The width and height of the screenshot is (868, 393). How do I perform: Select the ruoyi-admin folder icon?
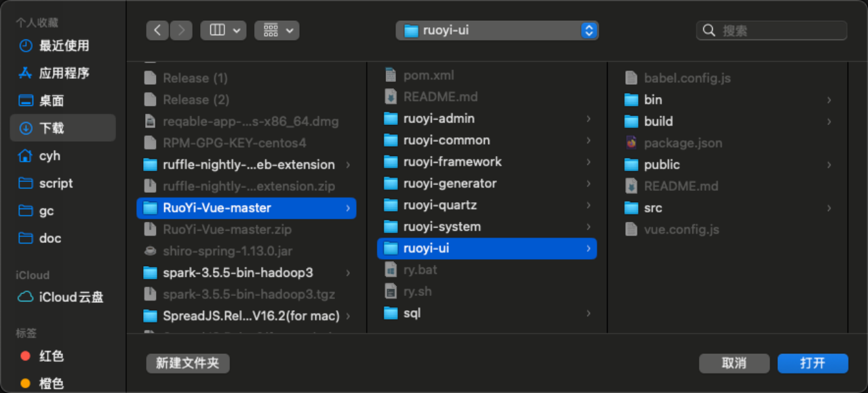tap(390, 118)
